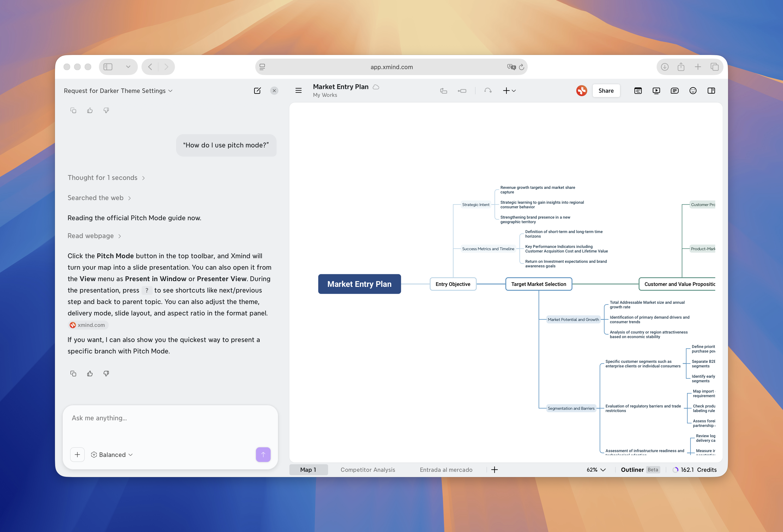Click the 162.1 Credits indicator
This screenshot has width=783, height=532.
(x=695, y=470)
